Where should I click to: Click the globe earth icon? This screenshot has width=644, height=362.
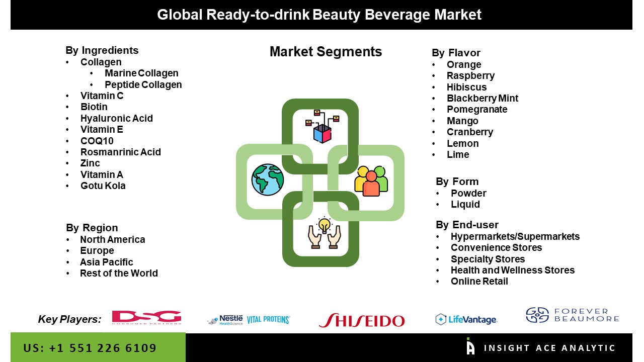[268, 179]
